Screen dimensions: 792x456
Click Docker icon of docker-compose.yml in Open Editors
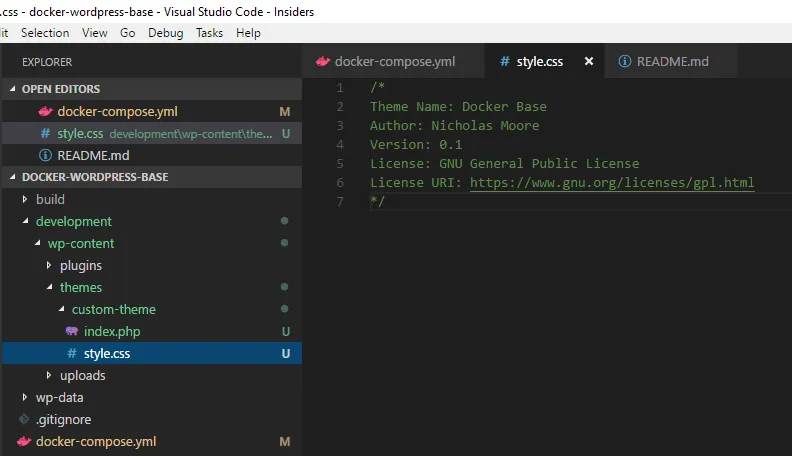(x=45, y=111)
